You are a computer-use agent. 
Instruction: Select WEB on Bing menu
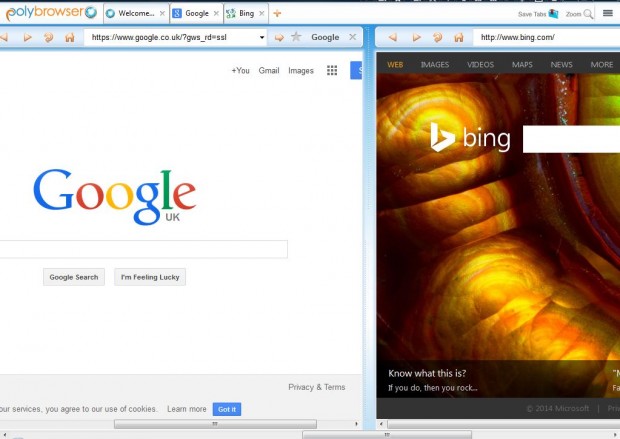click(395, 64)
